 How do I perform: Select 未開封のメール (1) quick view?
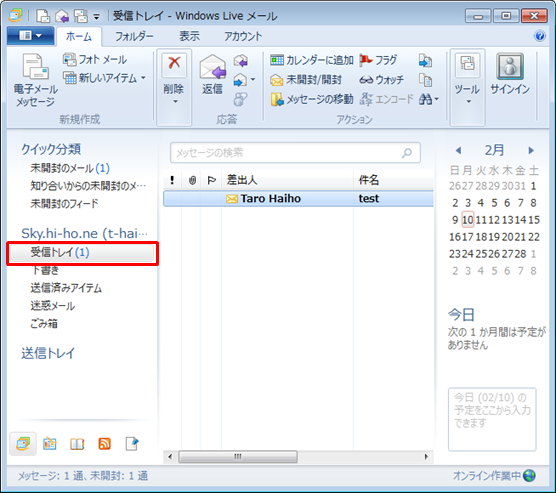pyautogui.click(x=70, y=168)
